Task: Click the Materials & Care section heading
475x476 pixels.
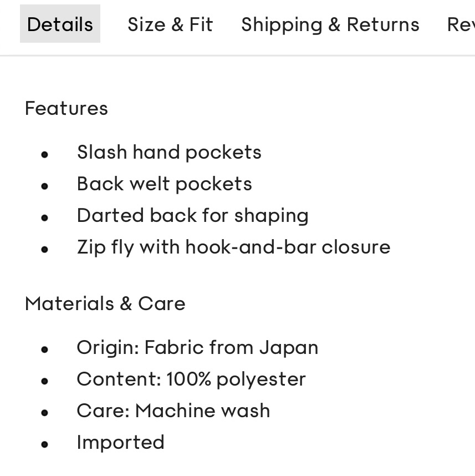Action: [105, 303]
